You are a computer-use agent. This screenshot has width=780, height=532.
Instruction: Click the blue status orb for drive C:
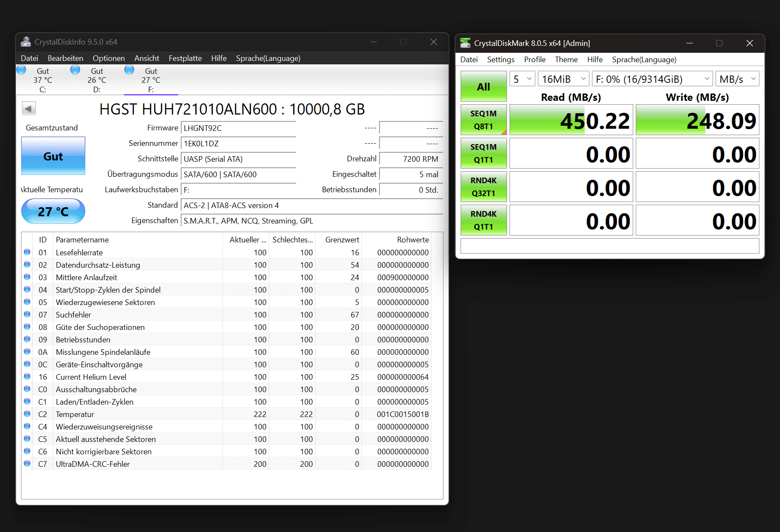[x=21, y=70]
